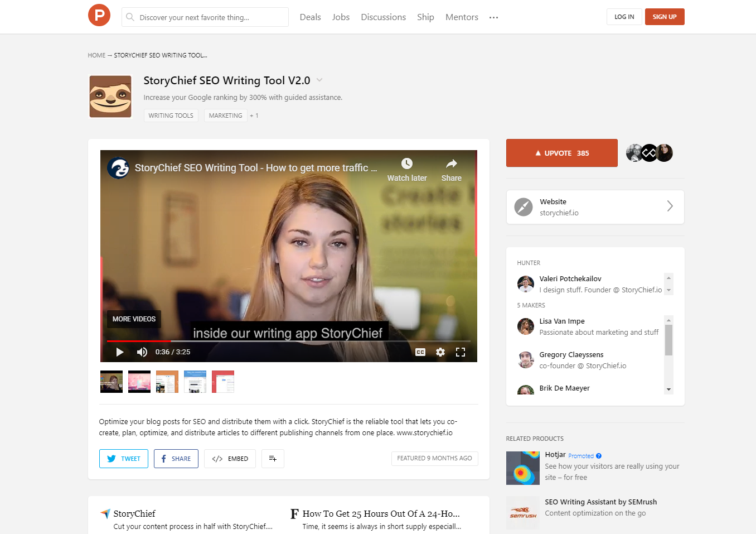Screen dimensions: 756x534
Task: Click the SEMrush logo thumbnail
Action: 523,513
